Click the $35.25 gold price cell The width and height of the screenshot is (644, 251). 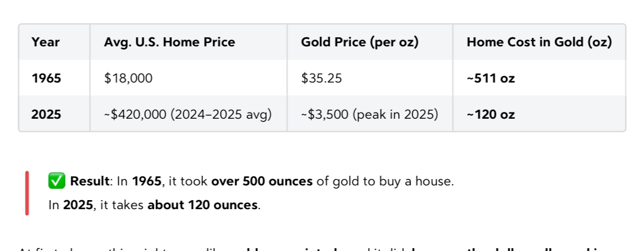point(322,78)
